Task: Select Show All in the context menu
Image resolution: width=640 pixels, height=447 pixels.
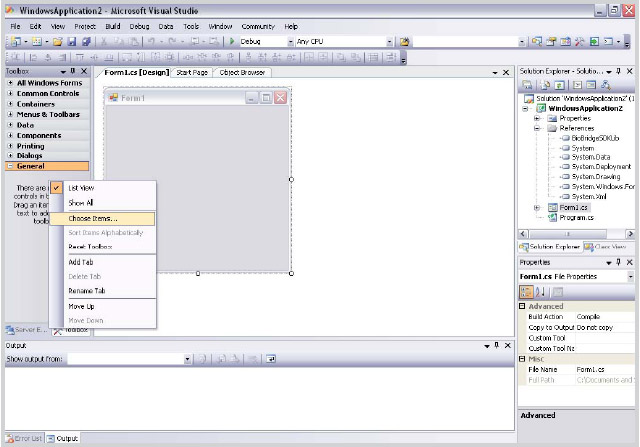Action: (x=81, y=203)
